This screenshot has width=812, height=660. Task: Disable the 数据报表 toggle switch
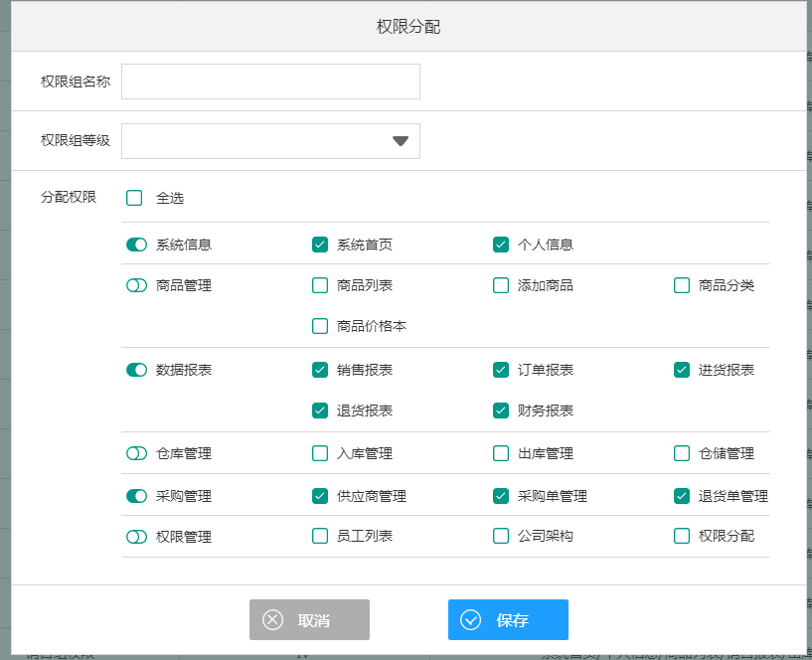pyautogui.click(x=137, y=370)
